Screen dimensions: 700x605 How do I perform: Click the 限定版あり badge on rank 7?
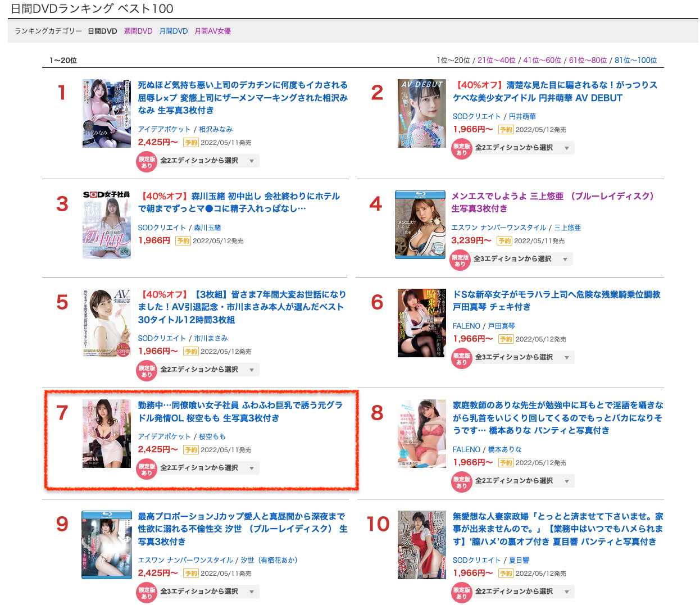tap(147, 470)
